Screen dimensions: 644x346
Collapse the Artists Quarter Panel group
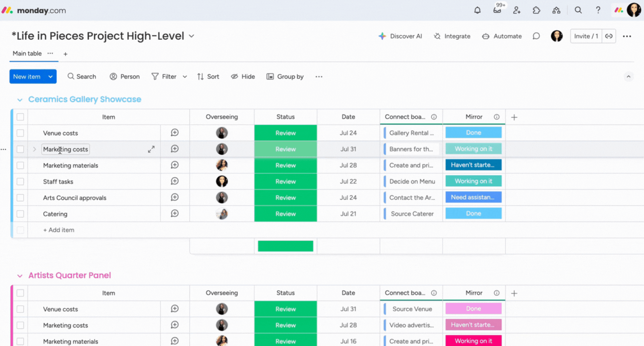(x=20, y=276)
